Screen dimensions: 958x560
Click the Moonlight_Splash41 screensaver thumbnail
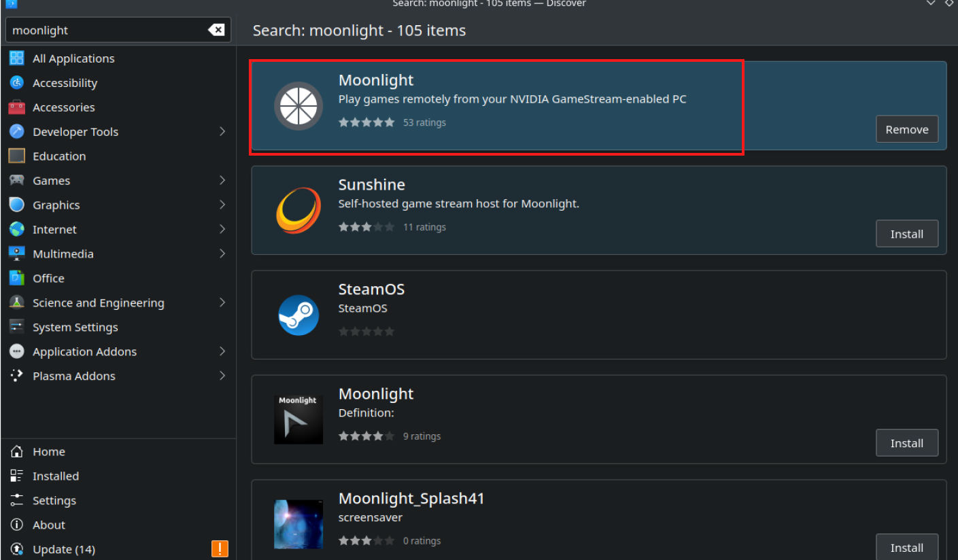click(x=298, y=524)
